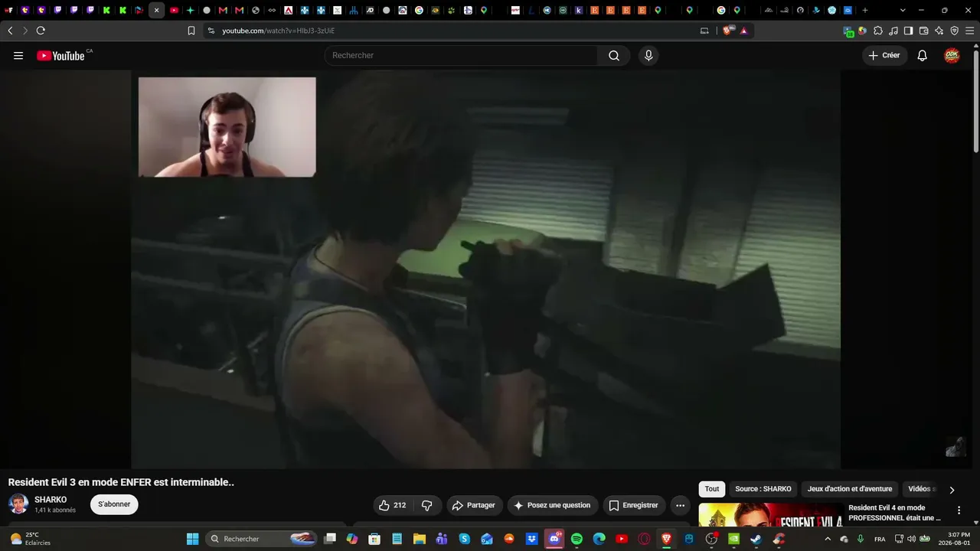
Task: Open Windows Start menu
Action: click(192, 539)
